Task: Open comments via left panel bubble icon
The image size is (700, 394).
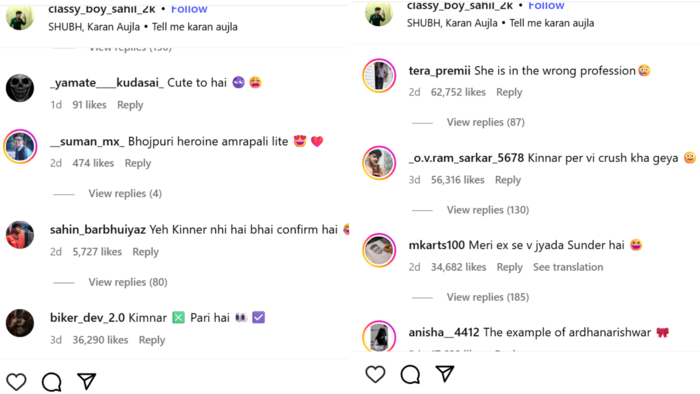Action: pos(52,382)
